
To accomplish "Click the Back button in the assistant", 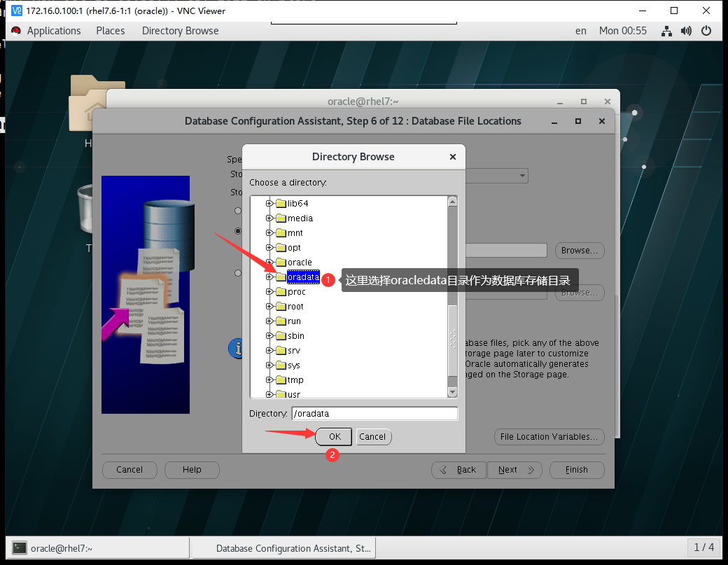I will (458, 470).
